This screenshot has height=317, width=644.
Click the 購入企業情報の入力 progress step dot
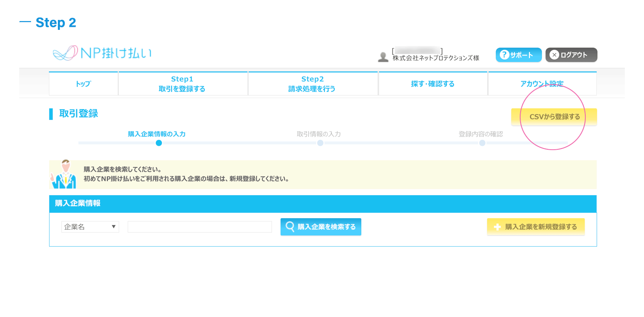pyautogui.click(x=159, y=143)
